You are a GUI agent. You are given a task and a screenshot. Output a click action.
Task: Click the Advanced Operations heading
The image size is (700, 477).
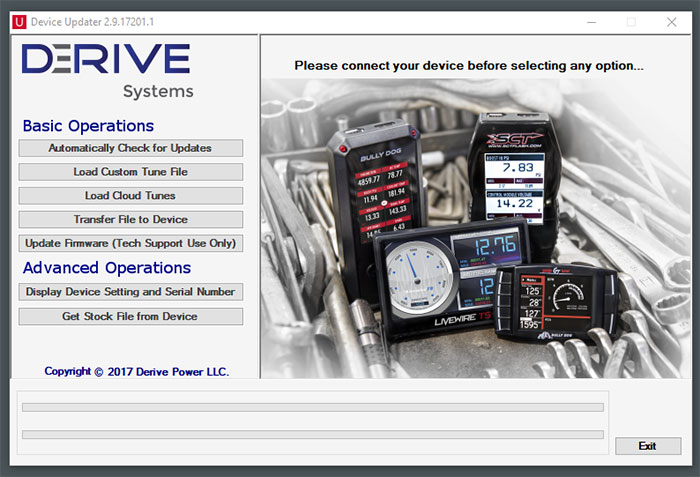(x=106, y=268)
